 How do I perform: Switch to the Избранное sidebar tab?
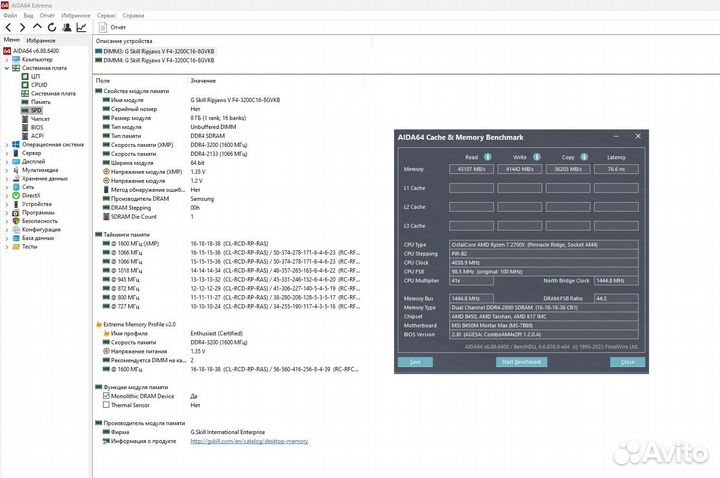42,39
